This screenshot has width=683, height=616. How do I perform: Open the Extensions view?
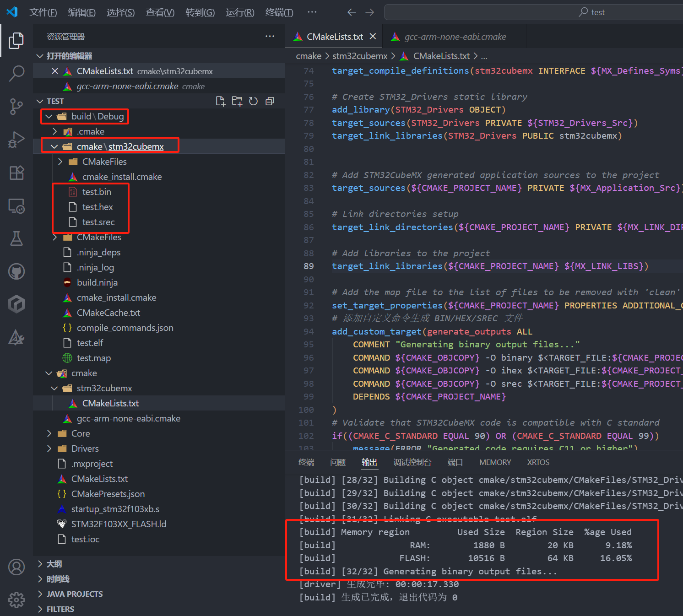pos(16,173)
